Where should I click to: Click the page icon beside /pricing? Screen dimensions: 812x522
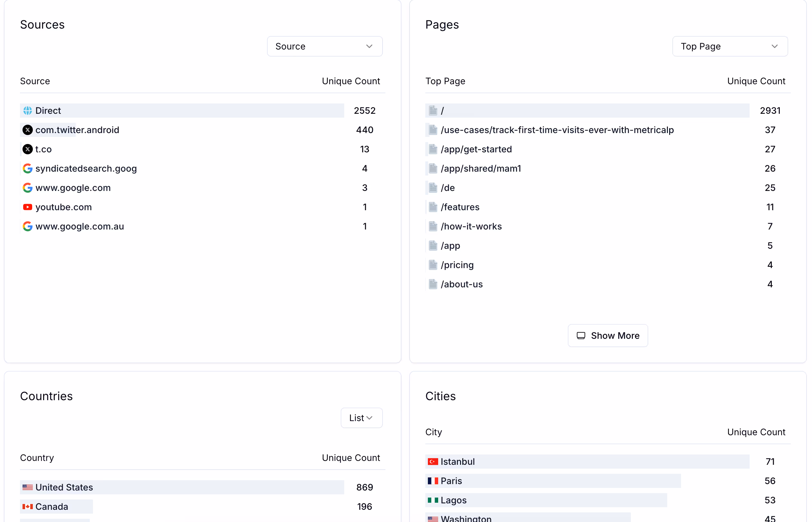coord(433,265)
